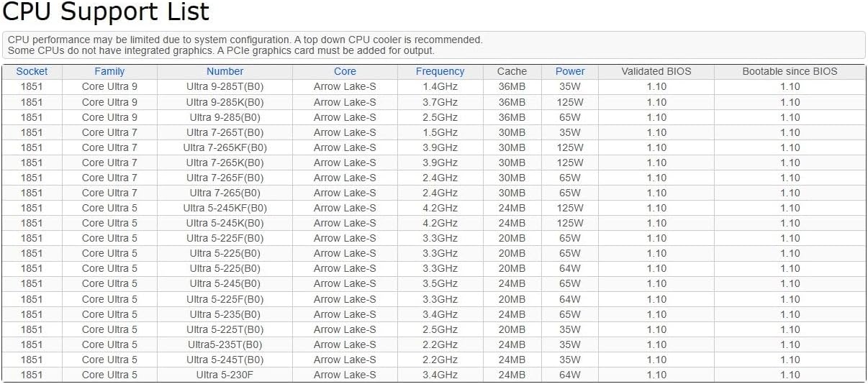Select the Ultra 7-265K(B0) entry

tap(225, 163)
